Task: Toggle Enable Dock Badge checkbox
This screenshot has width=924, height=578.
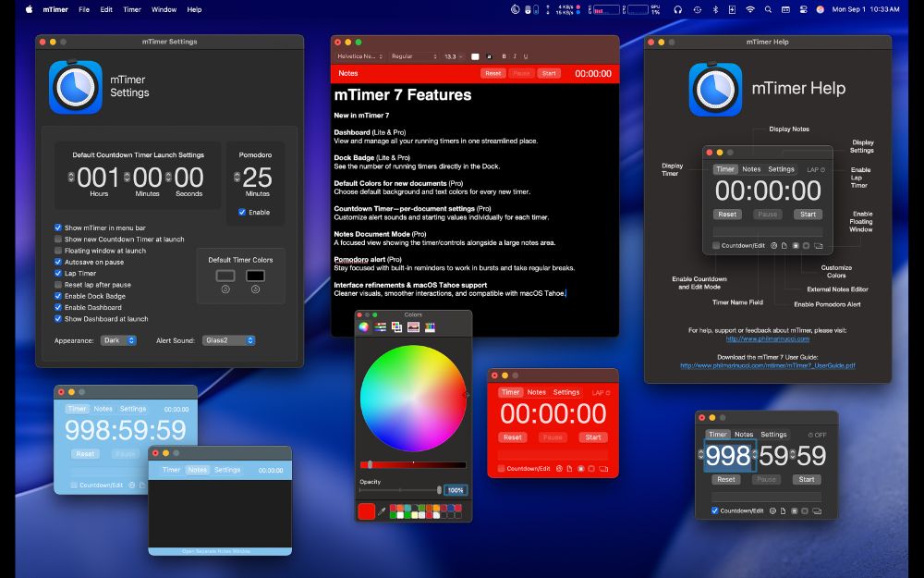Action: [57, 296]
